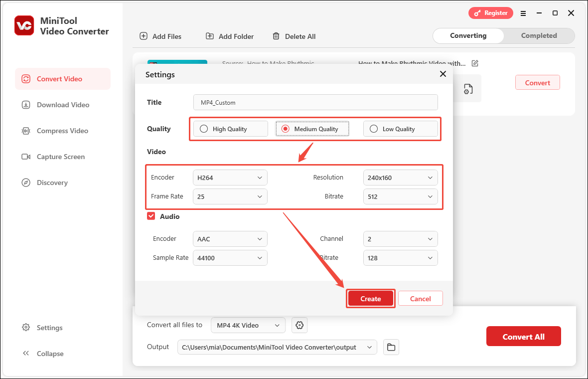588x379 pixels.
Task: Switch to the Converting tab
Action: pos(468,35)
